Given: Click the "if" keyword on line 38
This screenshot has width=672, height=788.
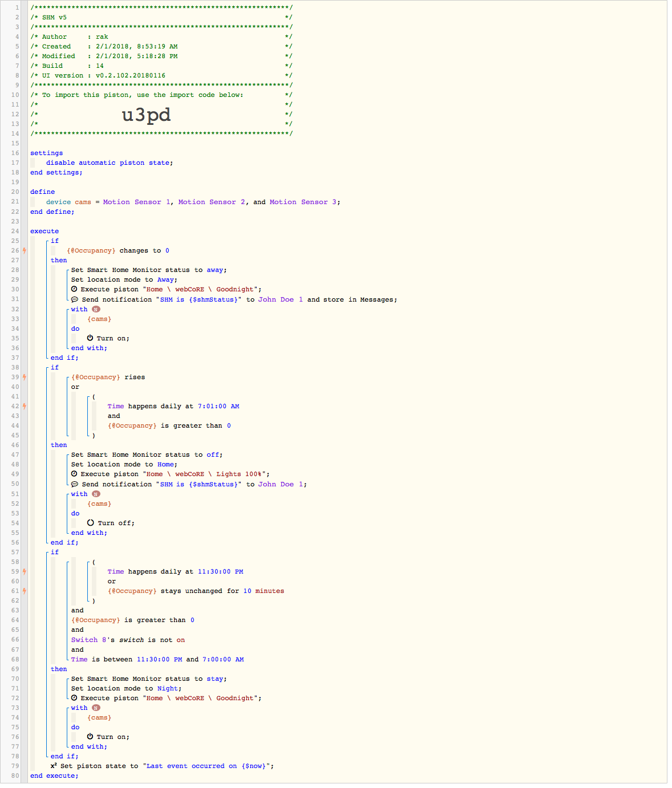Looking at the screenshot, I should (x=55, y=367).
